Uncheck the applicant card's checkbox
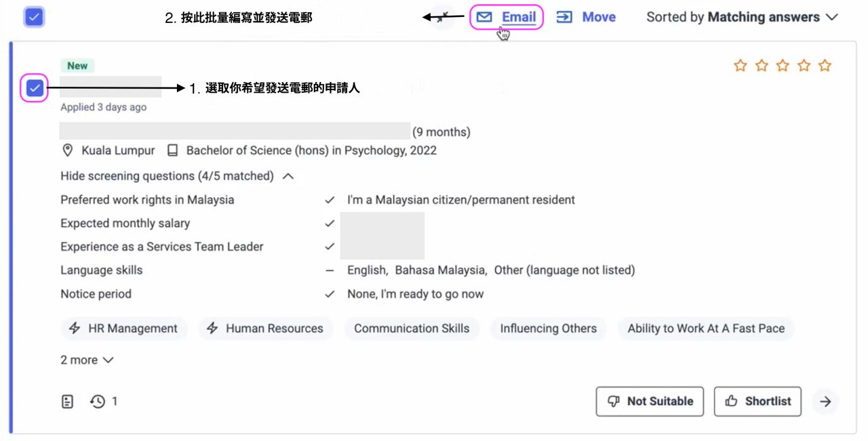Image resolution: width=868 pixels, height=441 pixels. pos(35,88)
